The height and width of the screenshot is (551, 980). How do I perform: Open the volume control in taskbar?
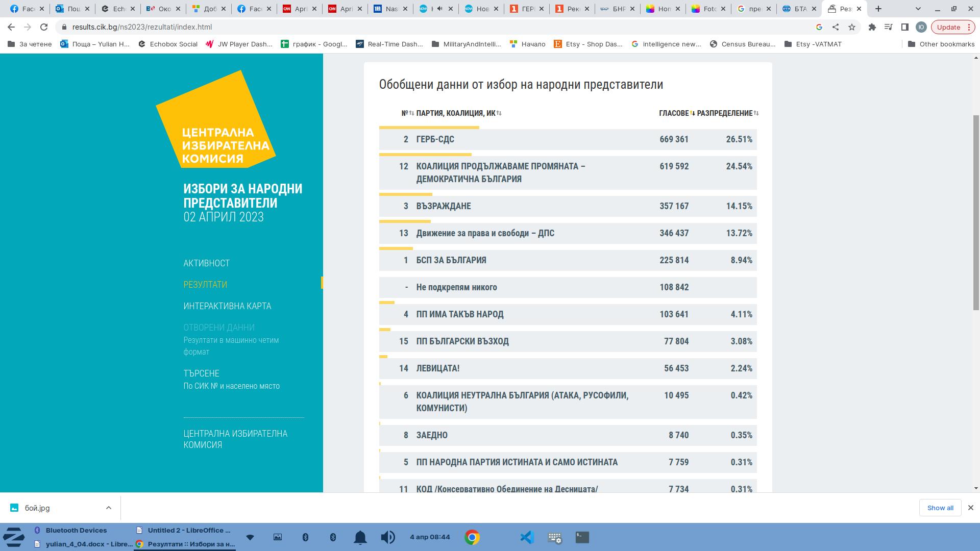coord(388,537)
